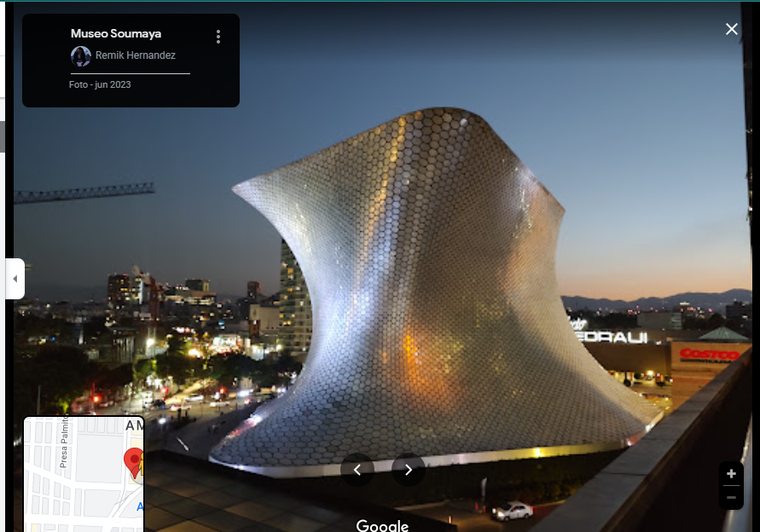Go to the previous photo
Viewport: 760px width, 532px height.
[x=357, y=470]
